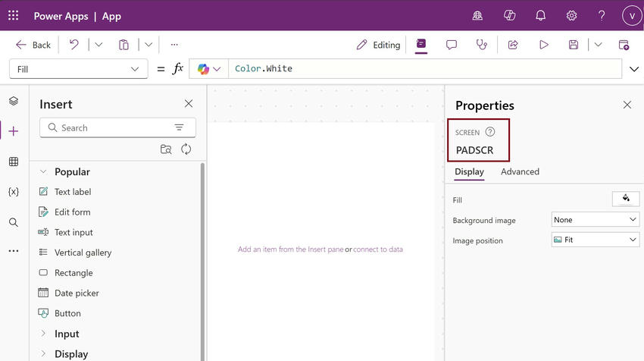Click the get more components icon
This screenshot has height=361, width=644.
(166, 149)
